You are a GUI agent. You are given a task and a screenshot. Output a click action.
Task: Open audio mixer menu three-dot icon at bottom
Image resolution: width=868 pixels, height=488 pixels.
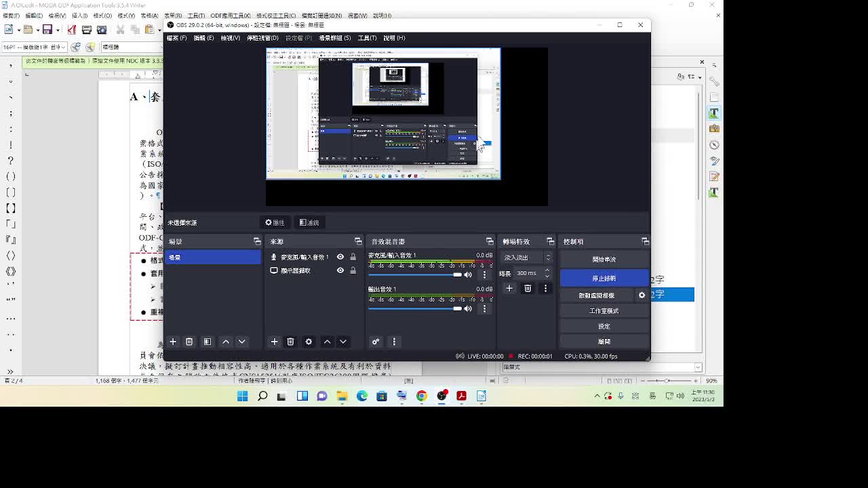tap(394, 342)
